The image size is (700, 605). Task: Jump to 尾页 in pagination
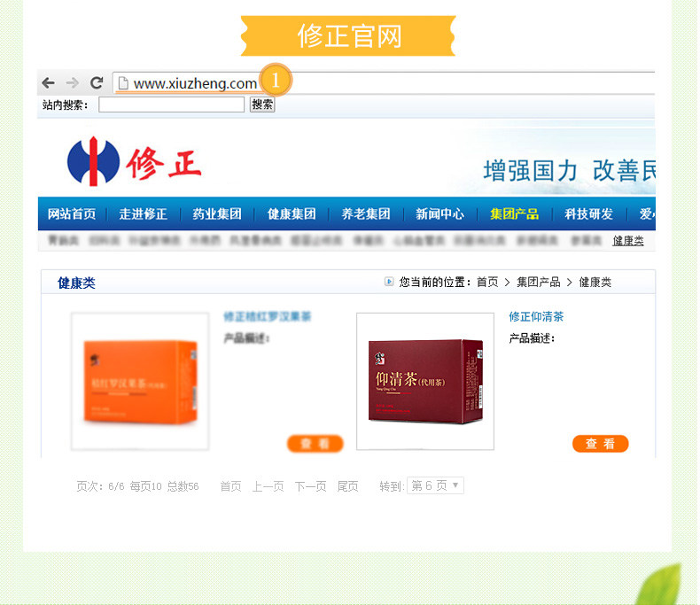(347, 486)
